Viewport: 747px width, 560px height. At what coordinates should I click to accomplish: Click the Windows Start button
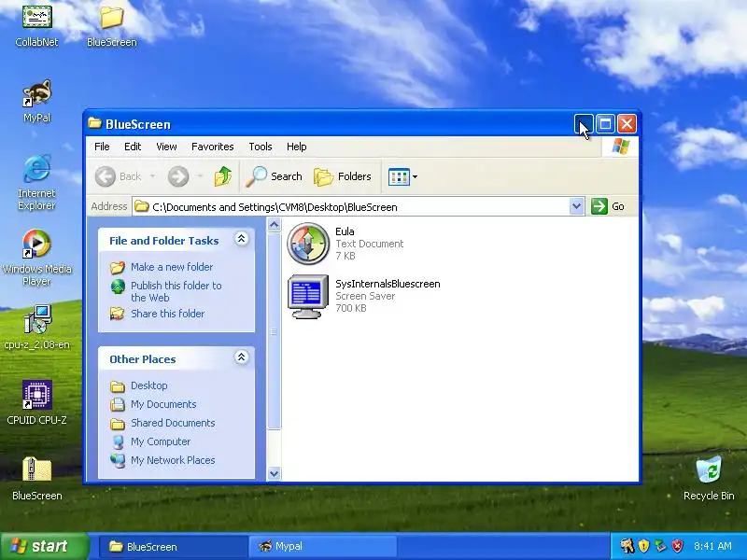point(45,546)
